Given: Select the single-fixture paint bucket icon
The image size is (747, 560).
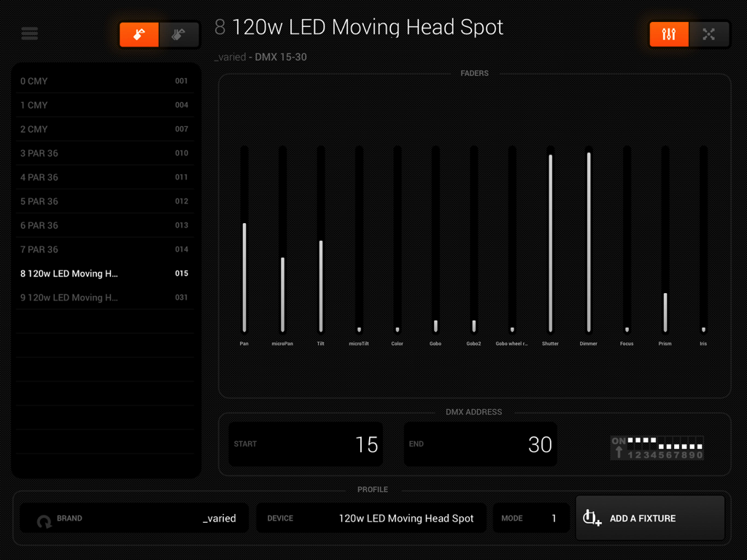Looking at the screenshot, I should pos(139,34).
